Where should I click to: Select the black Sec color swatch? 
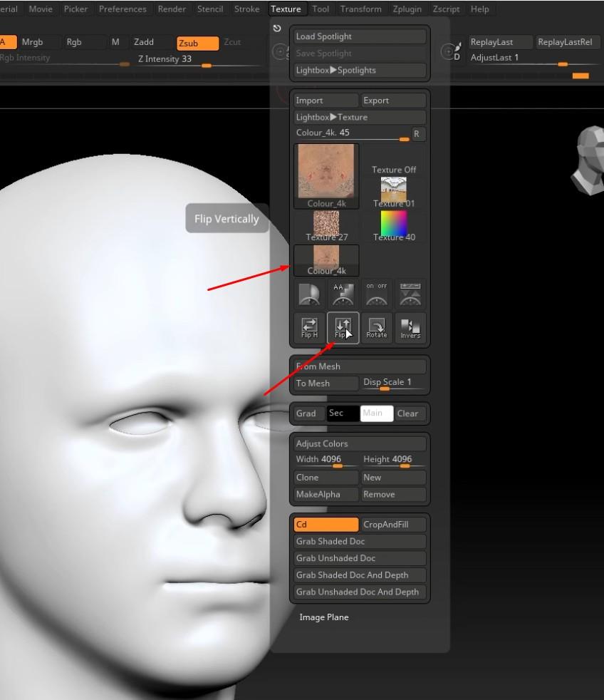tap(343, 413)
